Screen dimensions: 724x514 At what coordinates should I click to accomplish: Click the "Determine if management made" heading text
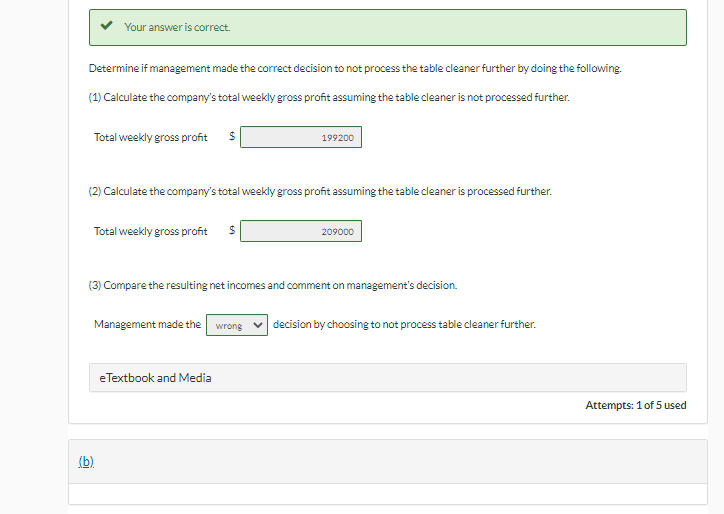(x=355, y=68)
